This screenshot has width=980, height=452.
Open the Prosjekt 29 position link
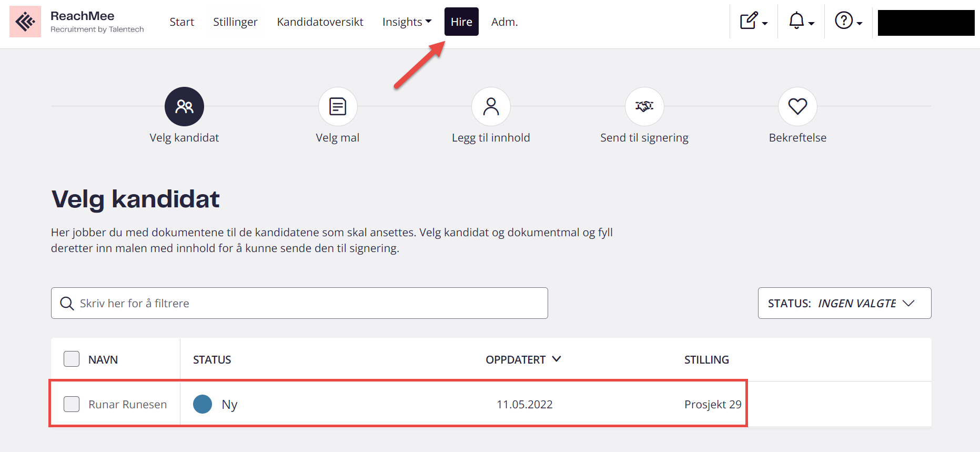click(x=713, y=404)
